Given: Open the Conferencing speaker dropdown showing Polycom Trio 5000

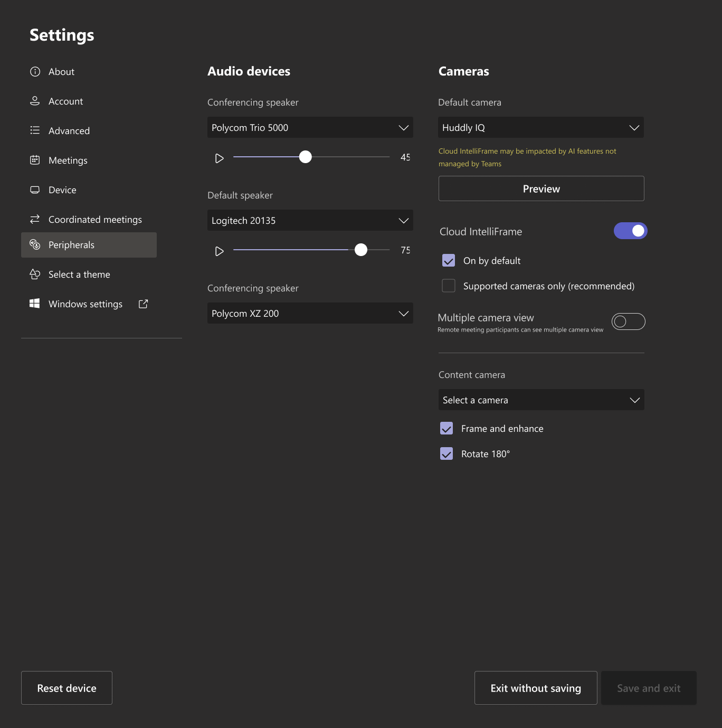Looking at the screenshot, I should point(310,127).
